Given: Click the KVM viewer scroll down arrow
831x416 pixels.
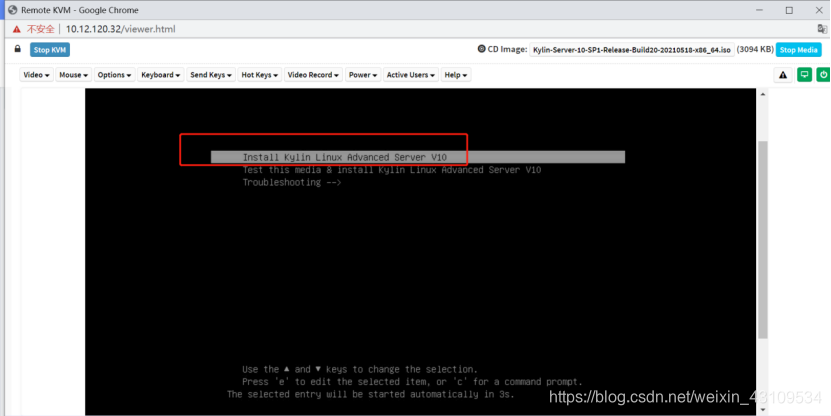Looking at the screenshot, I should pyautogui.click(x=763, y=410).
